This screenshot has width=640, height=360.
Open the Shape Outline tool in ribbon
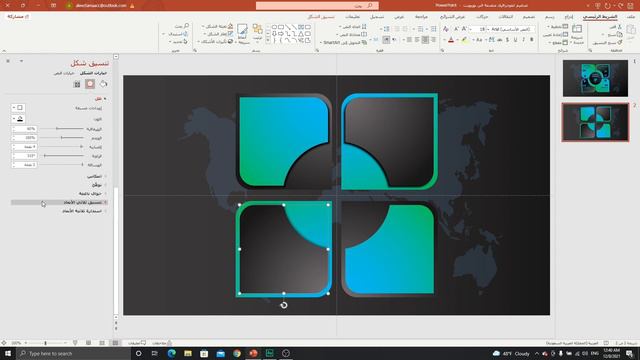[218, 34]
